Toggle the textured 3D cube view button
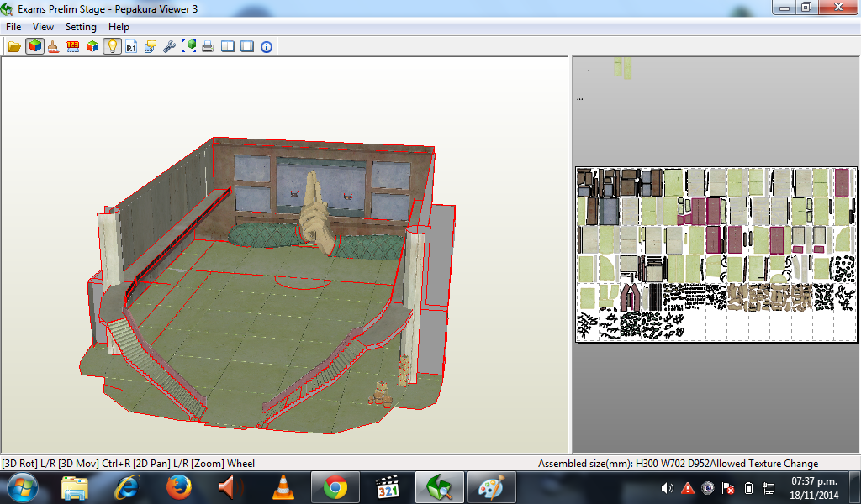This screenshot has width=861, height=504. click(34, 46)
